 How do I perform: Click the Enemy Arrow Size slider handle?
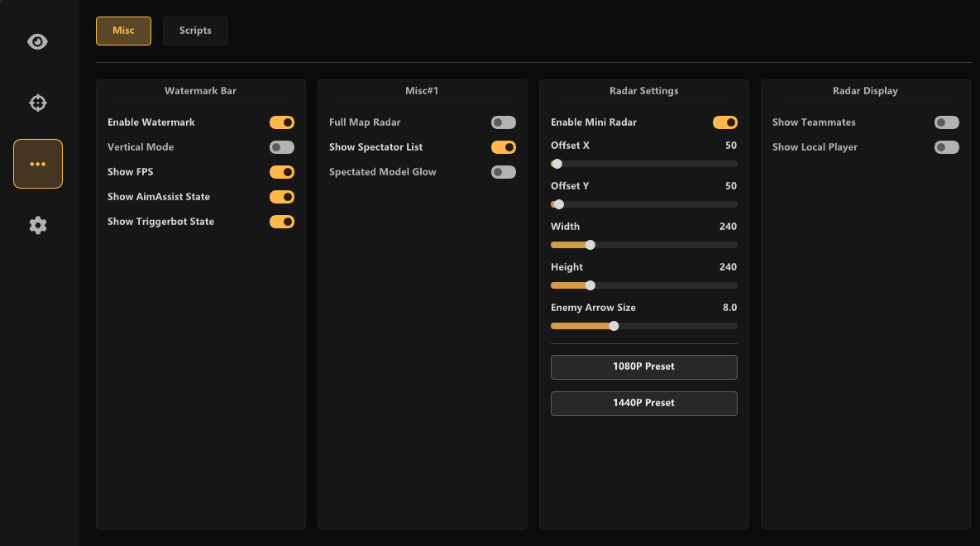click(614, 327)
